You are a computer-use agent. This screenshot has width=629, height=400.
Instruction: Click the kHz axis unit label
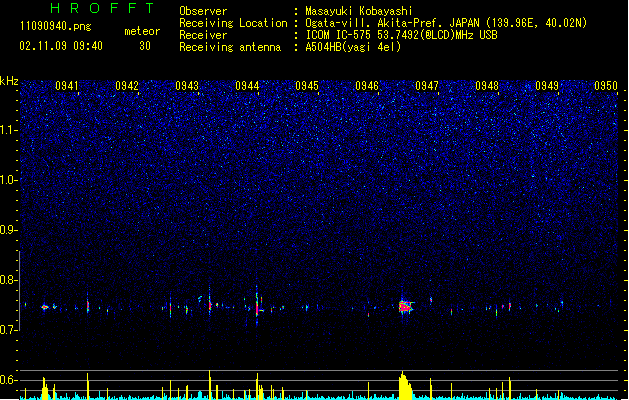[9, 81]
